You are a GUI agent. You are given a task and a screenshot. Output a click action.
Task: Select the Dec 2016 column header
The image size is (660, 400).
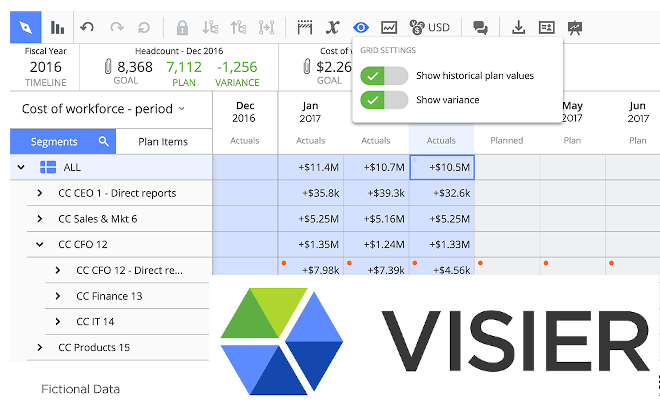(245, 112)
